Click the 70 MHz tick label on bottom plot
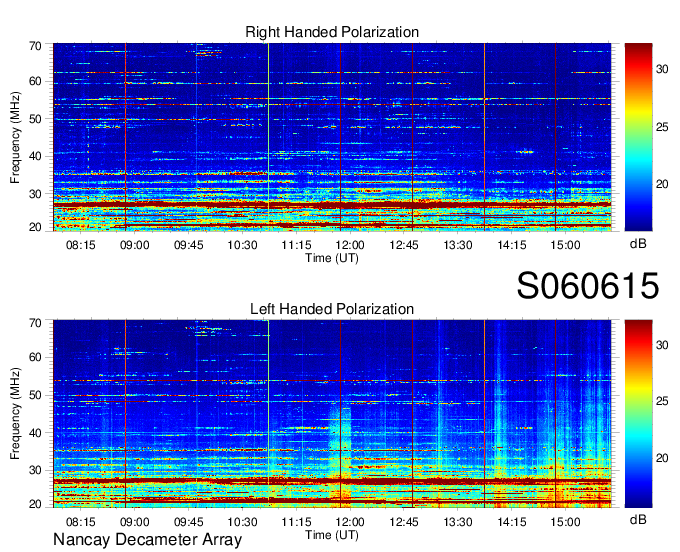 coord(35,323)
